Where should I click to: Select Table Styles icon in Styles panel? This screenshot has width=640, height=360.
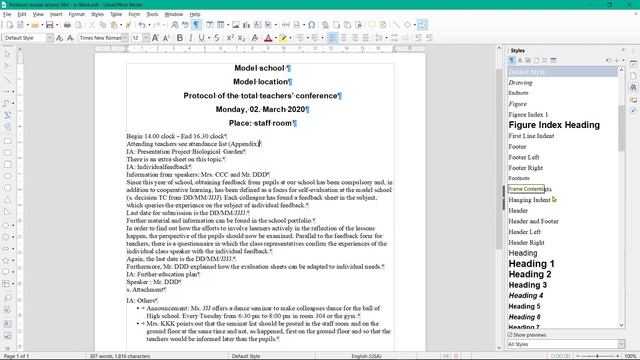[x=553, y=60]
